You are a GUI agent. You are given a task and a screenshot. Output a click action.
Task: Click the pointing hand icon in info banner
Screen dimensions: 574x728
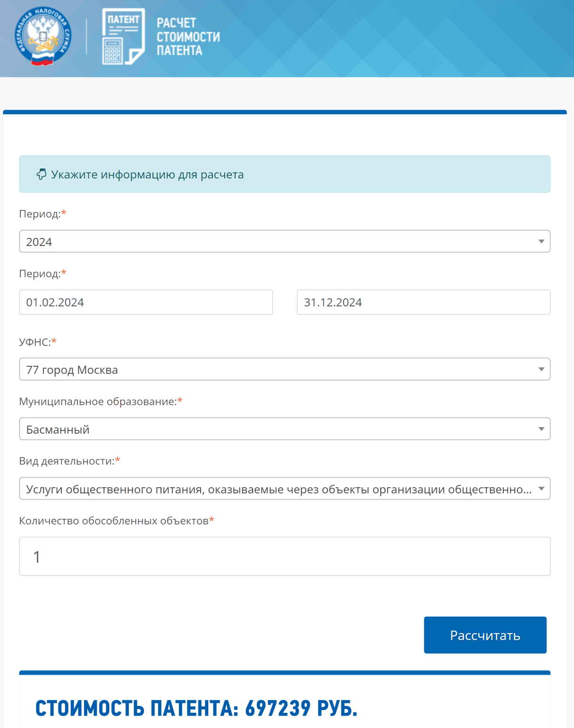click(42, 174)
